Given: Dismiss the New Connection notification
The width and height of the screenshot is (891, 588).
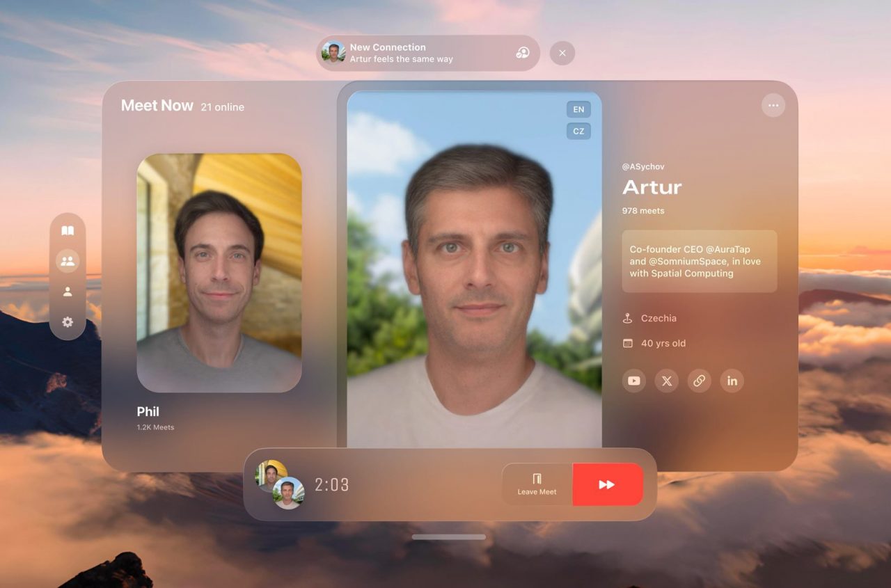Looking at the screenshot, I should 562,52.
